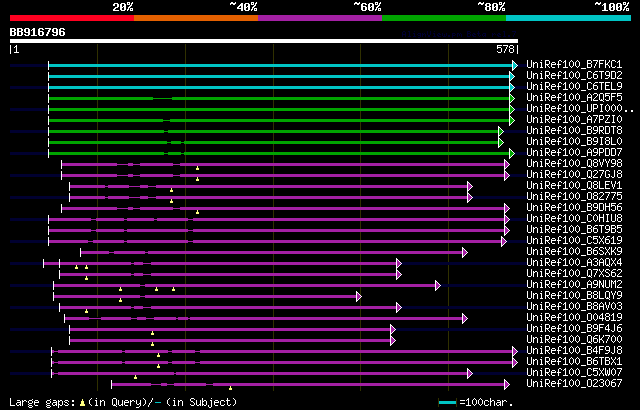Click the green end arrowhead of B9RDT8 alignment

click(x=501, y=131)
